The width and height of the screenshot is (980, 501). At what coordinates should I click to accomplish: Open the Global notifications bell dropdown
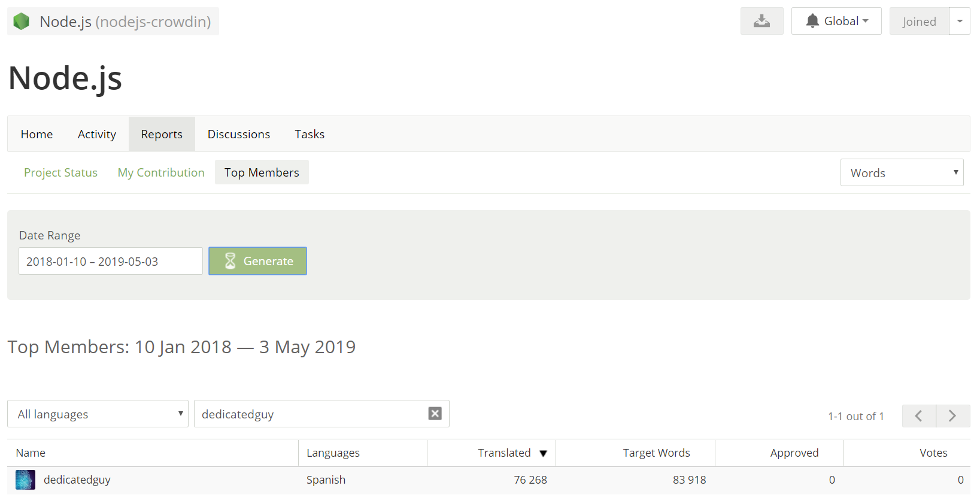pos(836,21)
